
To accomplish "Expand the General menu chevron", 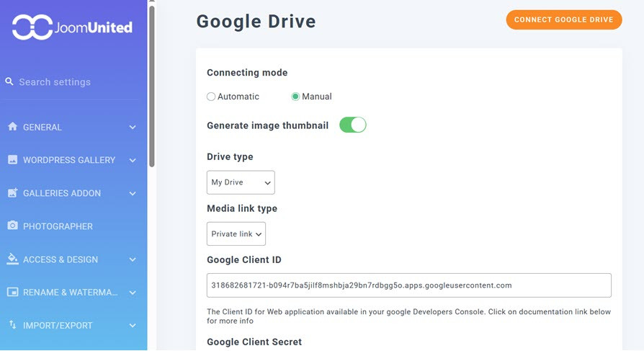I will (x=133, y=128).
